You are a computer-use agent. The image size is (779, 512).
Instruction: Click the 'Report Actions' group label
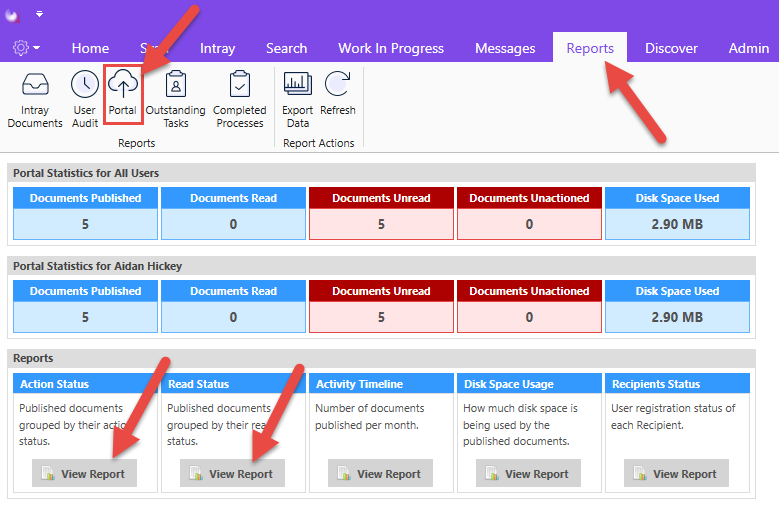tap(318, 143)
